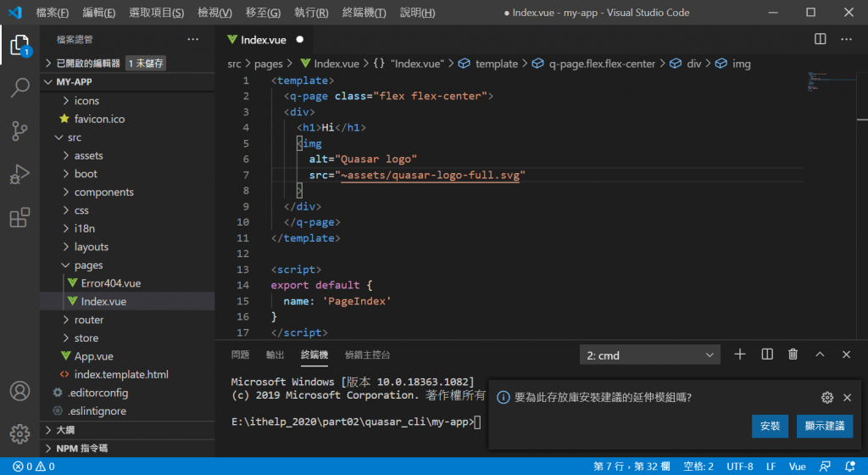The height and width of the screenshot is (475, 868).
Task: Select the Index.vue editor tab
Action: pos(263,39)
